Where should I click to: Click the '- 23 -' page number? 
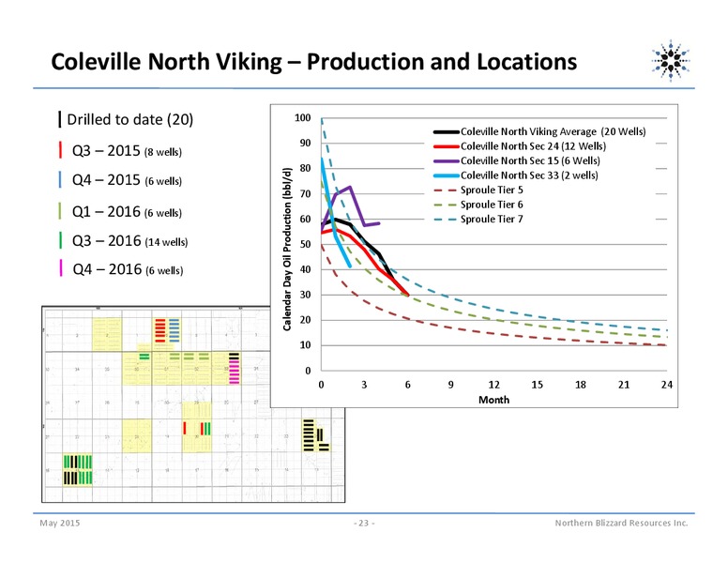pyautogui.click(x=364, y=523)
